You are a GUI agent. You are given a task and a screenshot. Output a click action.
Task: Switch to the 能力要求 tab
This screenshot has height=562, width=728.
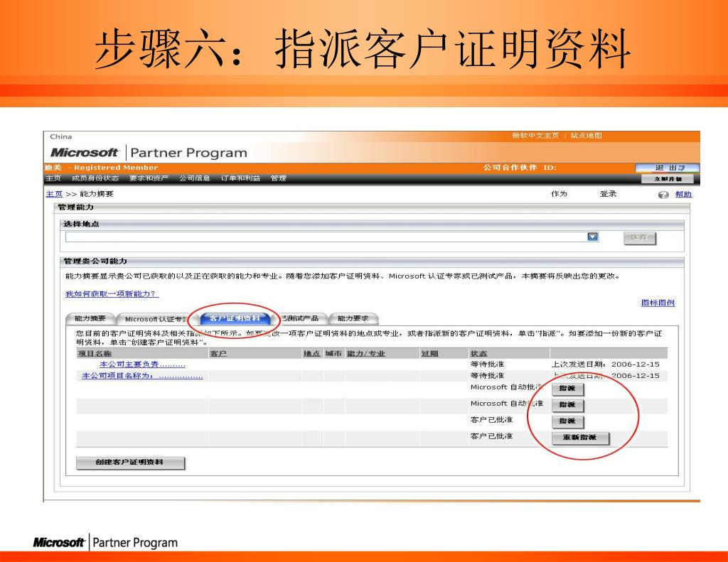click(353, 318)
